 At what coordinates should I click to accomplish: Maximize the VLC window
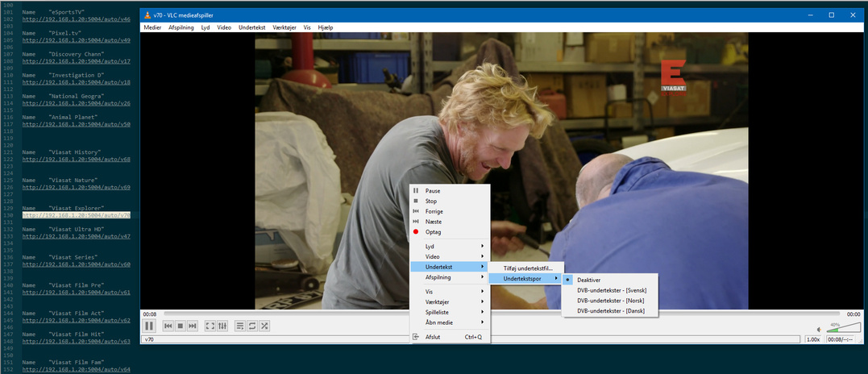(832, 15)
